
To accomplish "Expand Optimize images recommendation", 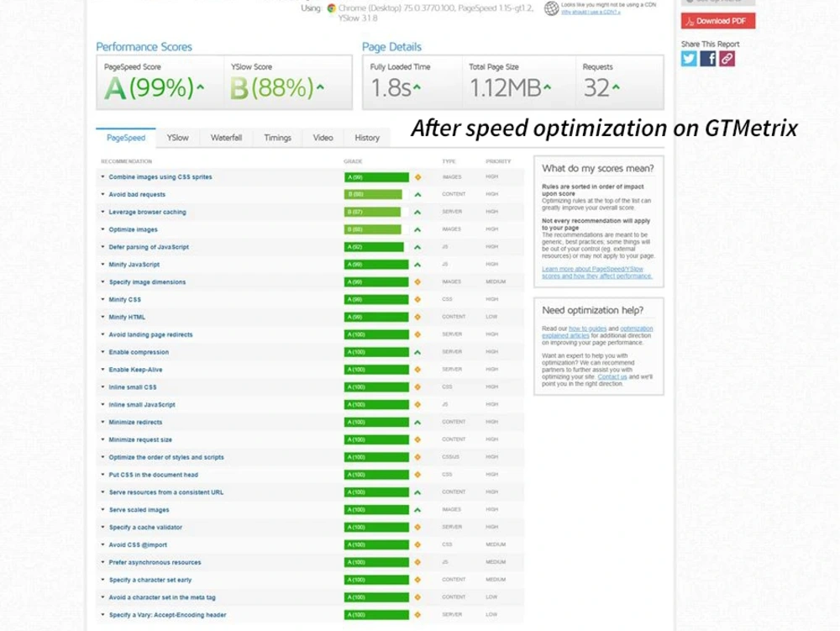I will point(133,229).
